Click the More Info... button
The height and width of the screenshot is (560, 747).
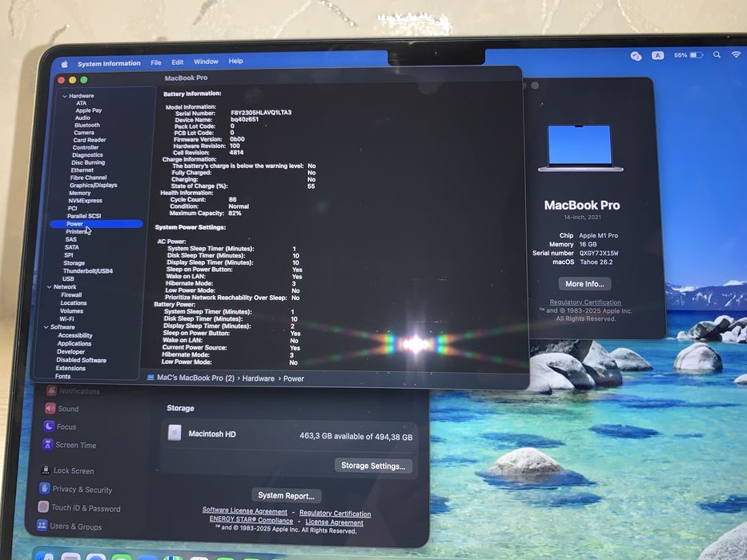coord(584,284)
